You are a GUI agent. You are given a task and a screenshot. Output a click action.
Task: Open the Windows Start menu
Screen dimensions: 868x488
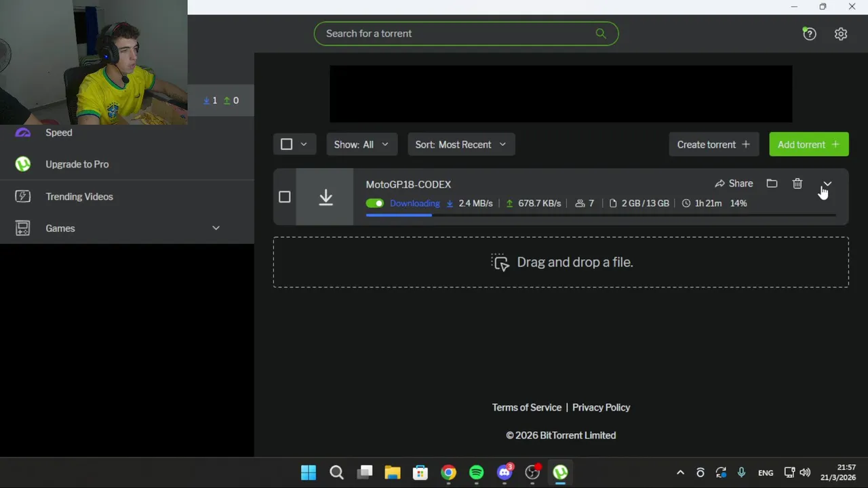[309, 472]
